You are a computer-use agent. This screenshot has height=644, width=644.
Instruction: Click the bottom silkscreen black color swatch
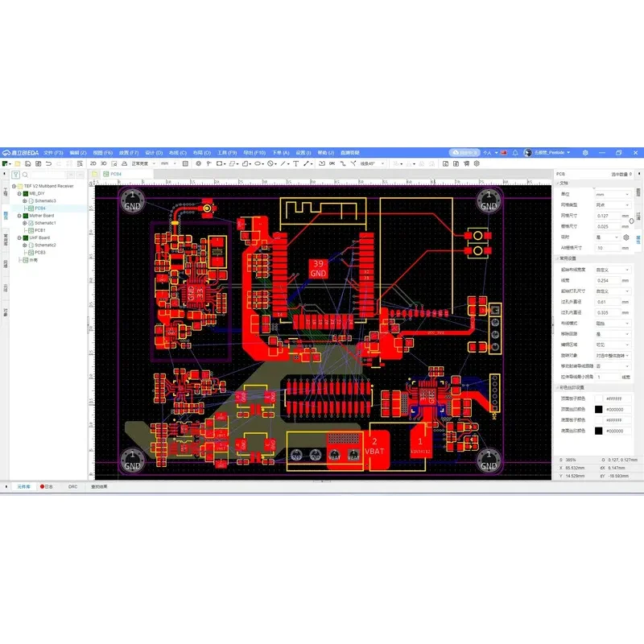pos(599,431)
